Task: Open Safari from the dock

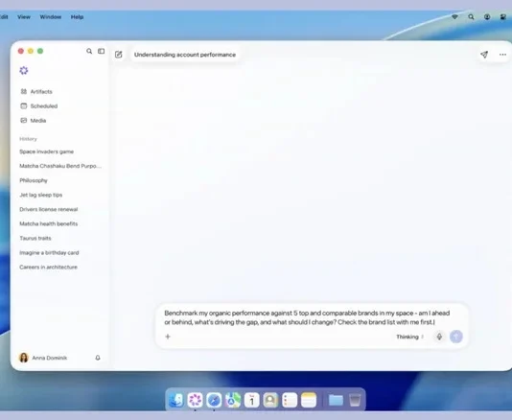Action: point(214,400)
